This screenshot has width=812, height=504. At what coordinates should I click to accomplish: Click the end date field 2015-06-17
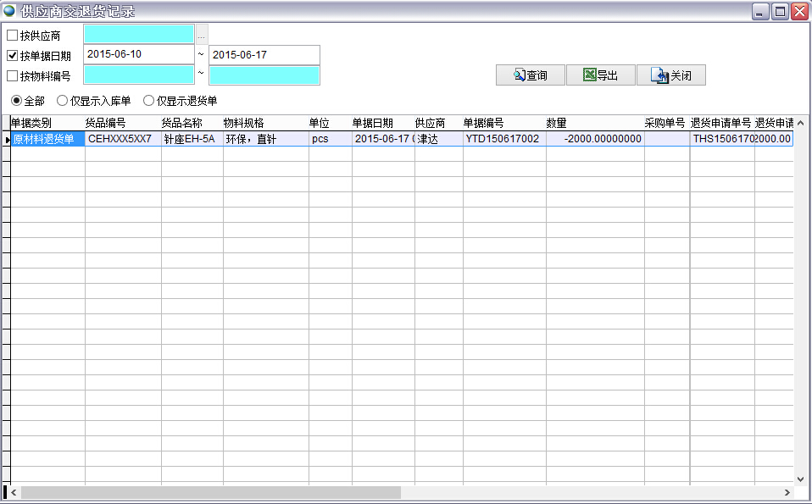click(264, 55)
